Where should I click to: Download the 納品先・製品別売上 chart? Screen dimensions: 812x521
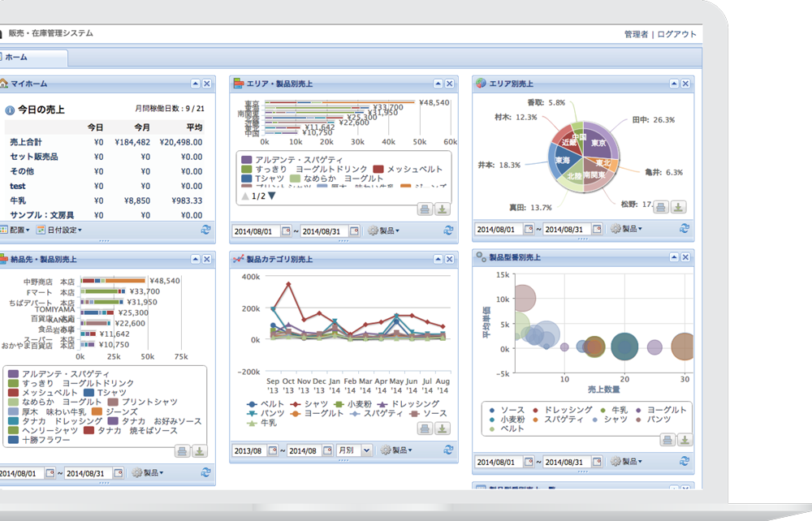tap(200, 451)
